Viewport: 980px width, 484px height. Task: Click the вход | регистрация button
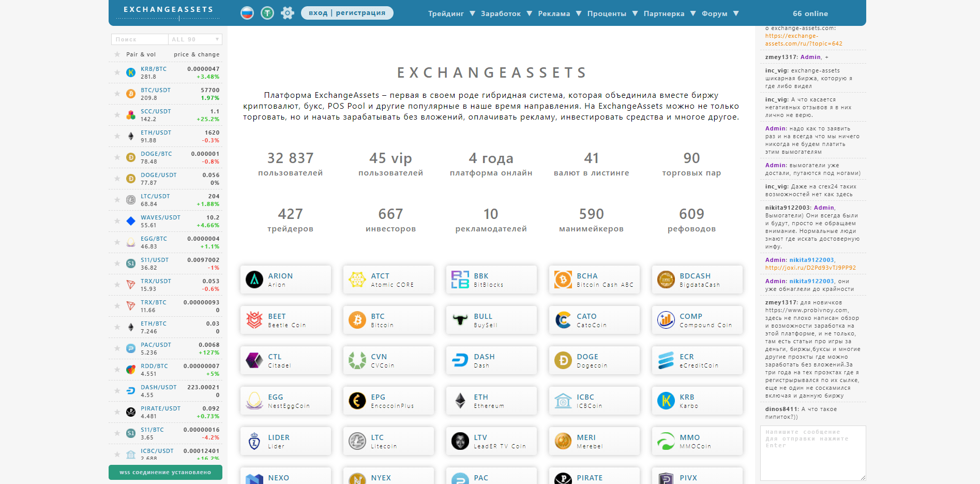(x=346, y=12)
